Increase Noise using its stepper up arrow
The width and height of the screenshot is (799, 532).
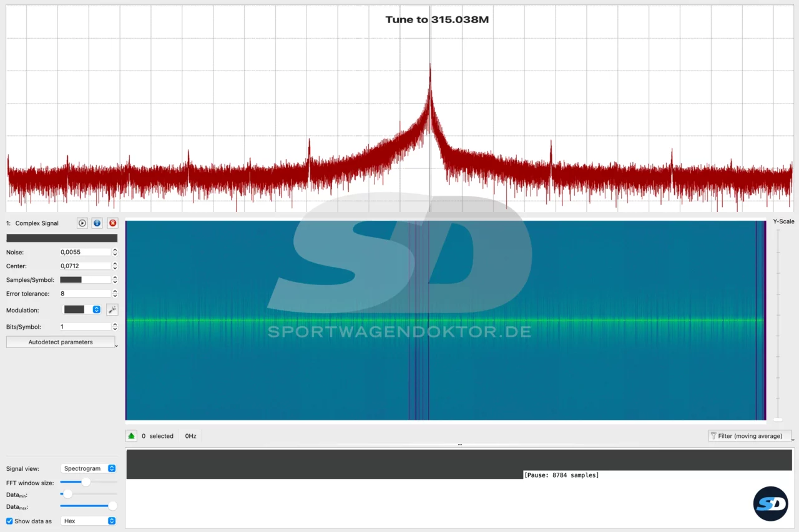115,250
